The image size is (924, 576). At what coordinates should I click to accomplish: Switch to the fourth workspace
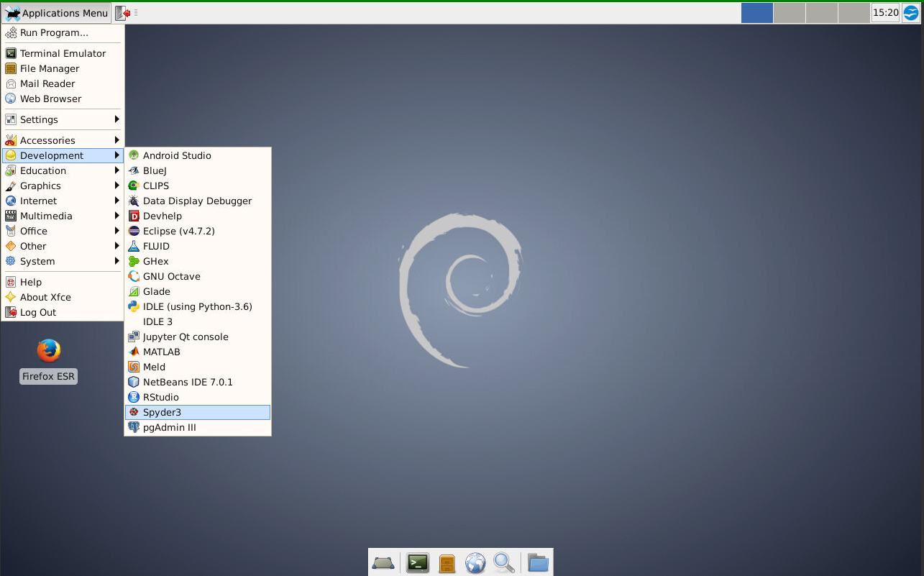(854, 13)
